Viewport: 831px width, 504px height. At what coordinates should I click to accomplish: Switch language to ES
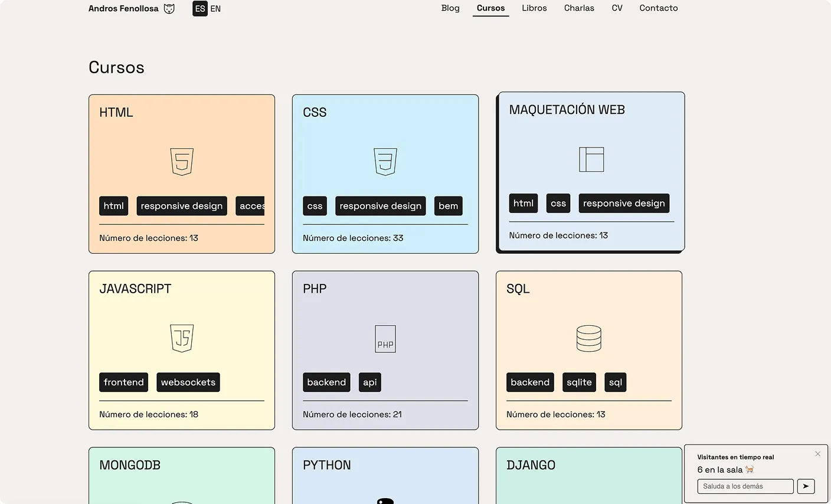(x=200, y=9)
